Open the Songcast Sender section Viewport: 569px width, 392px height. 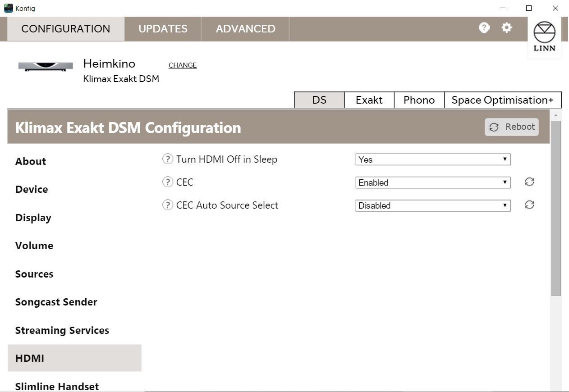click(56, 302)
